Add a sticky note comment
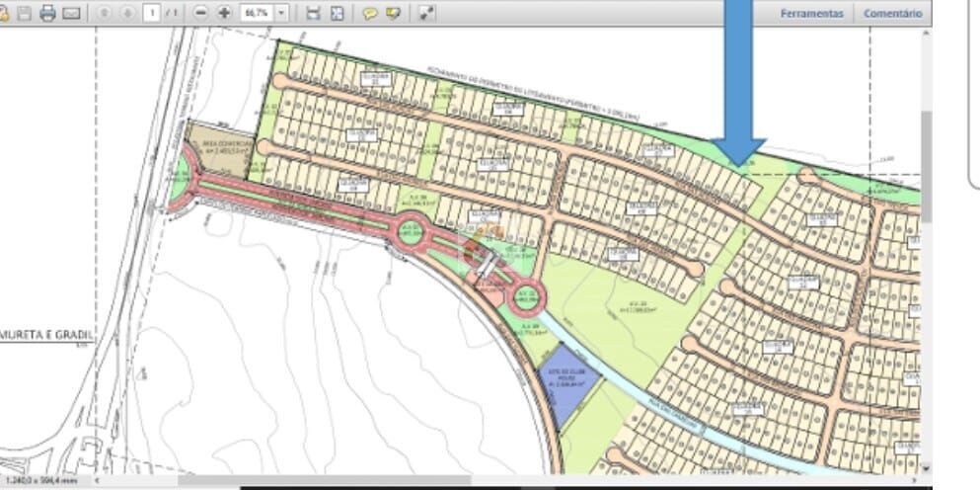The height and width of the screenshot is (490, 980). click(x=370, y=13)
